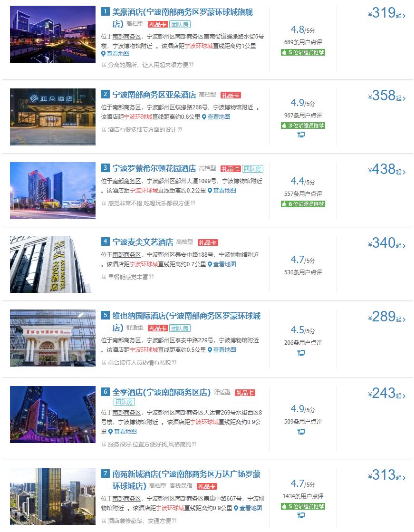Click 团队房 tag on 美豪酒店

click(180, 24)
